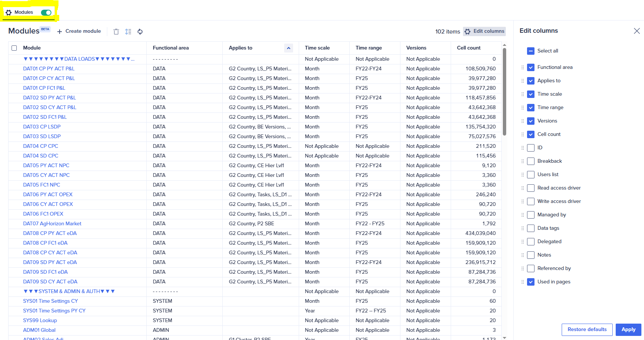Image resolution: width=644 pixels, height=340 pixels.
Task: Open the DAT01 CP PY ACT P&L module
Action: [49, 69]
